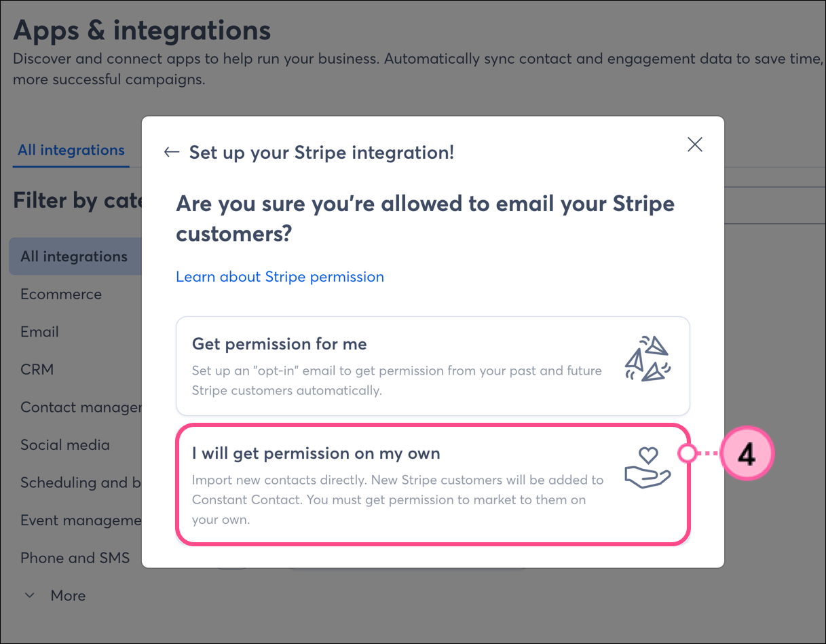Screen dimensions: 826x644
Task: Filter by CRM category
Action: point(37,369)
